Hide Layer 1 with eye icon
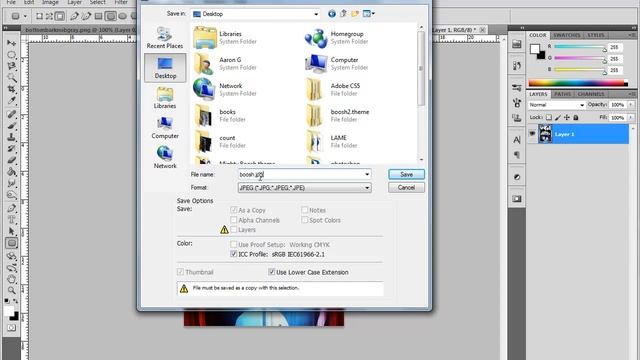The width and height of the screenshot is (640, 360). tap(532, 134)
